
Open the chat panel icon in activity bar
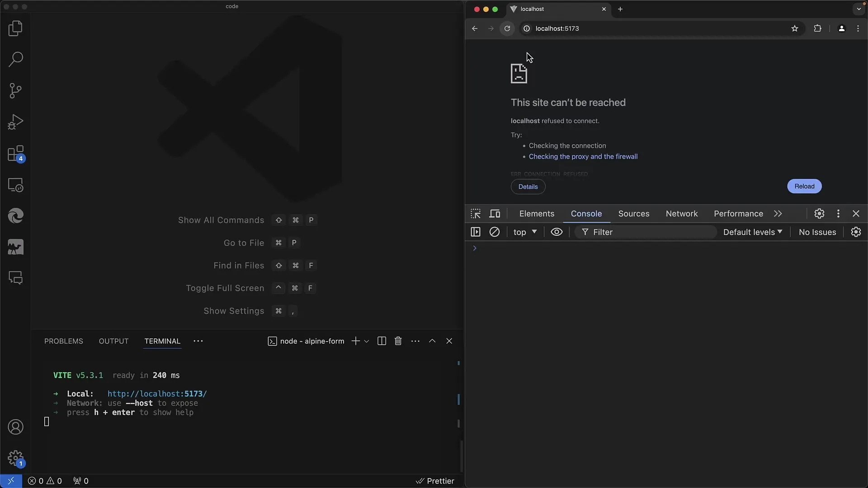click(x=15, y=278)
